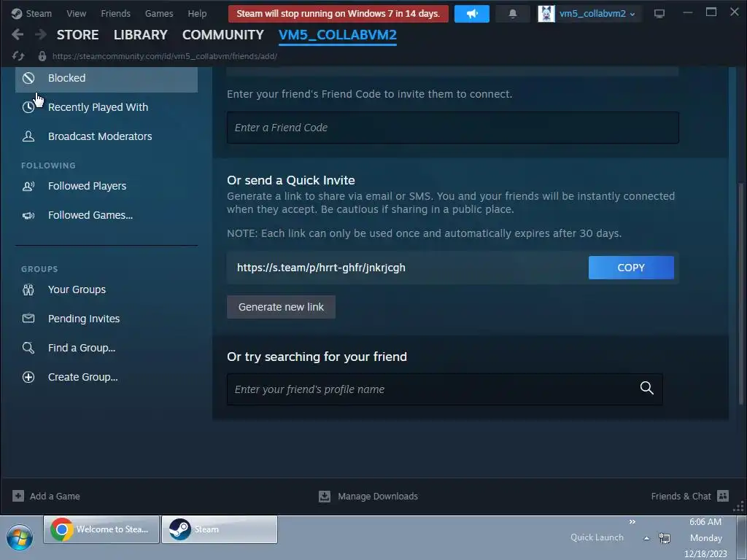747x560 pixels.
Task: Click the taskbar clock 6:06 AM
Action: point(705,522)
